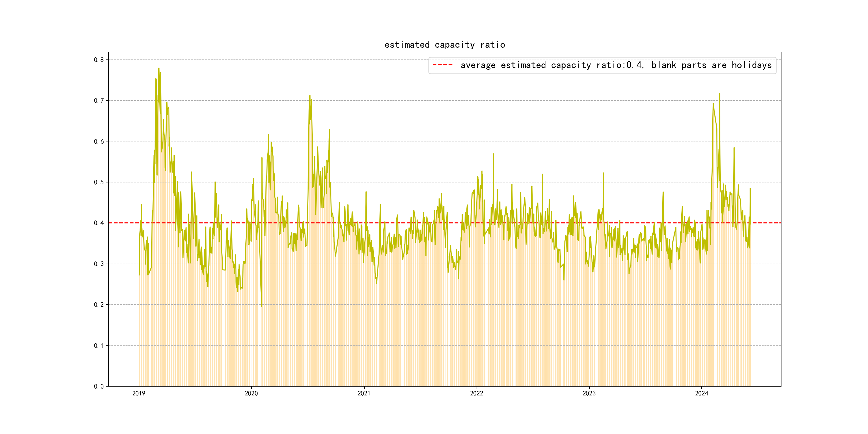Click the legend's red dashed line sample
The image size is (868, 434).
442,65
